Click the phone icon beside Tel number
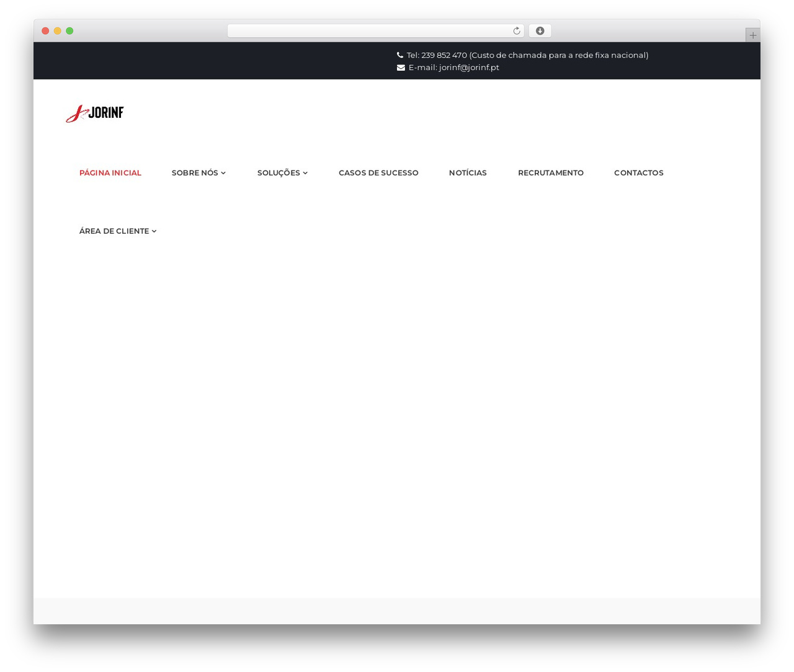 coord(400,55)
